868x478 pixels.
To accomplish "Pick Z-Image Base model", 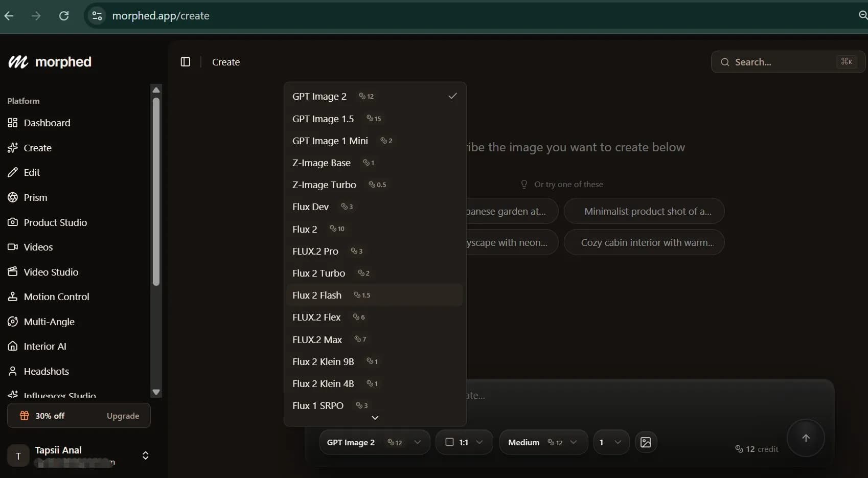I will [x=375, y=163].
